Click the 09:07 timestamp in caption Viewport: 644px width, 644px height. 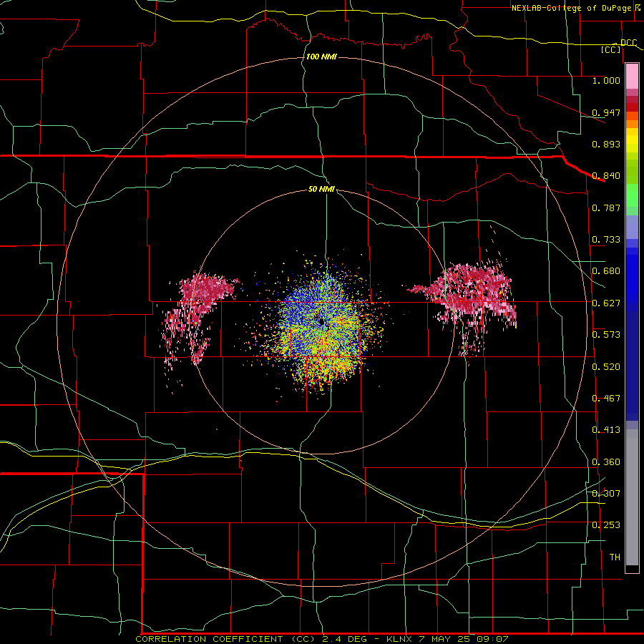[x=493, y=639]
